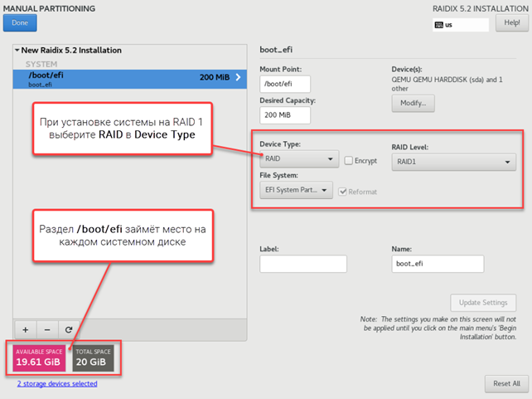Open the Device Type dropdown
The height and width of the screenshot is (399, 532).
(298, 159)
